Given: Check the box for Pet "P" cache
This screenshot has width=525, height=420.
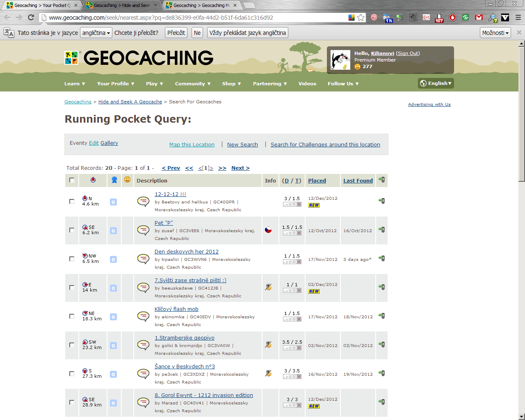Looking at the screenshot, I should click(x=72, y=230).
